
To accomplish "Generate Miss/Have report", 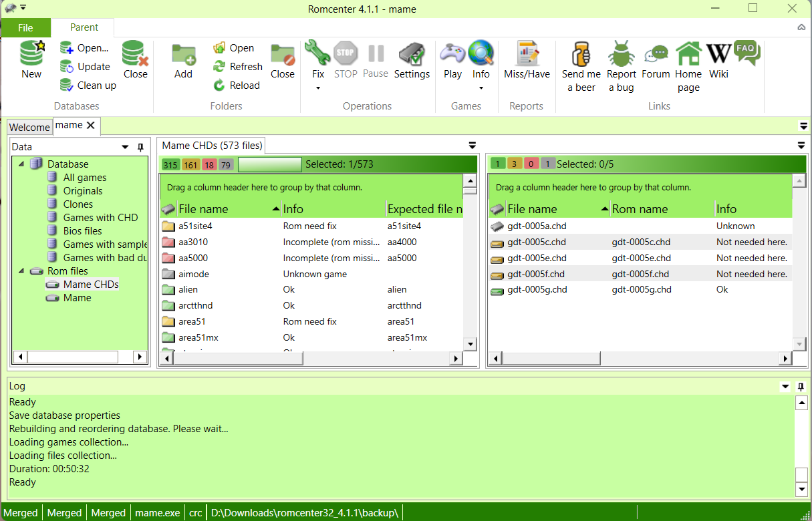I will click(527, 61).
